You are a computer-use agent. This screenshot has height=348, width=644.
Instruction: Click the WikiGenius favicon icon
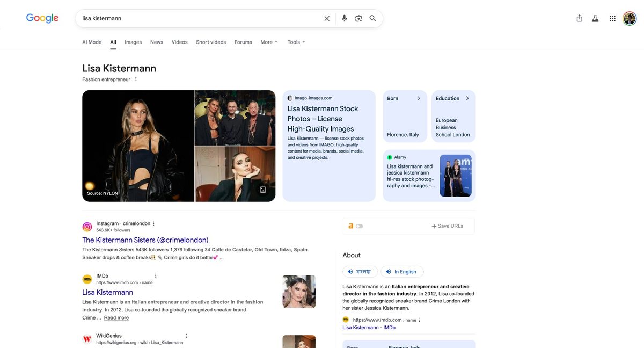[x=87, y=339]
